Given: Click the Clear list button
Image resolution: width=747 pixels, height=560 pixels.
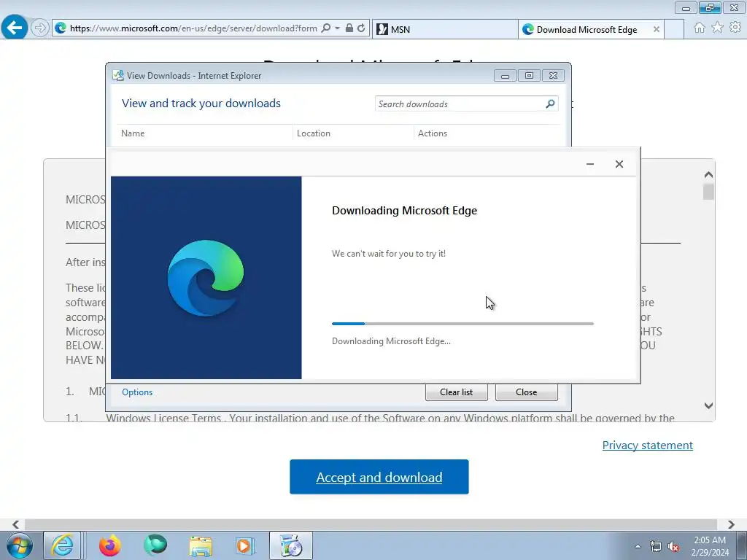Looking at the screenshot, I should tap(457, 392).
